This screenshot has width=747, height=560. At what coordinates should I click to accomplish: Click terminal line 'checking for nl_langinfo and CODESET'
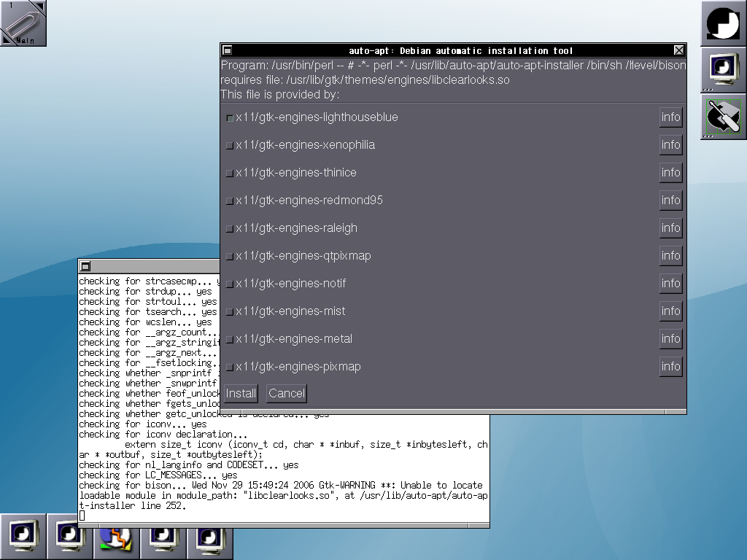189,464
